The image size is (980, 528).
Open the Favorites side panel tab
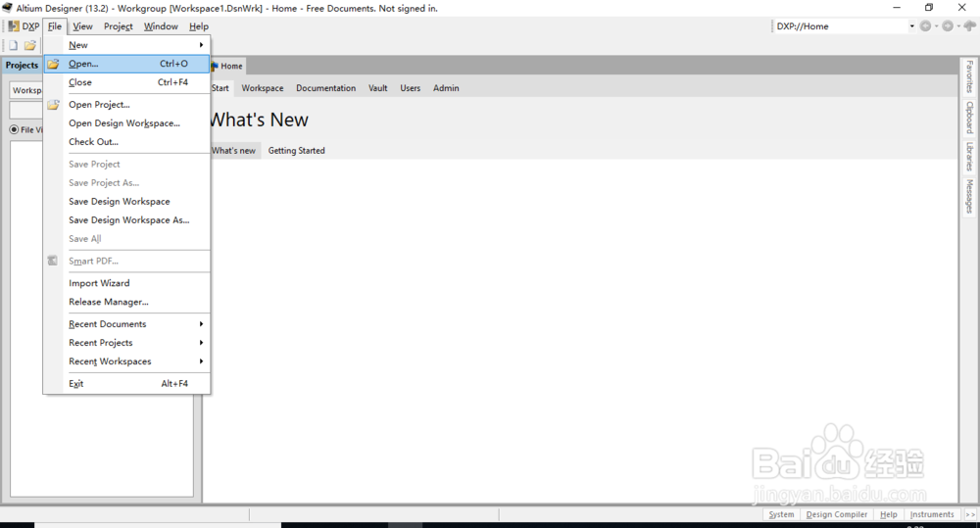[x=969, y=76]
